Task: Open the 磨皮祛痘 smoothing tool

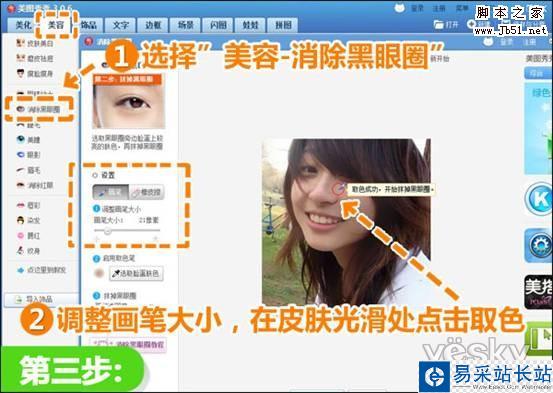Action: pos(35,58)
